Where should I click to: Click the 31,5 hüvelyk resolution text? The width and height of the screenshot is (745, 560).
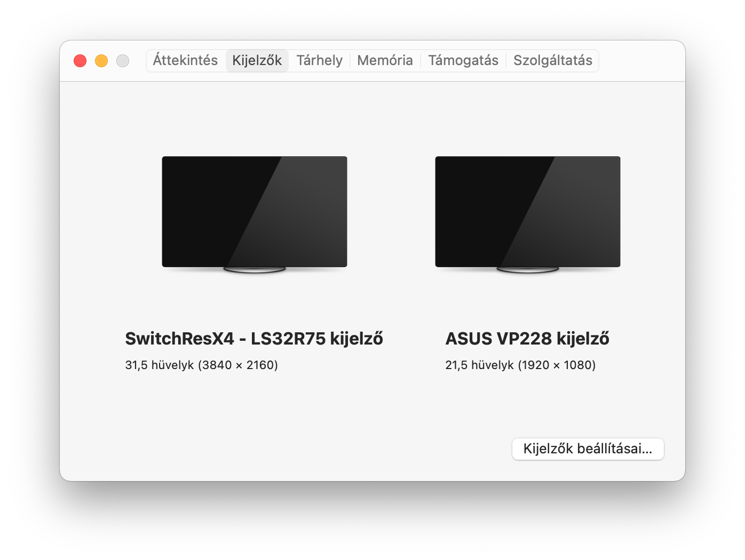click(x=202, y=365)
